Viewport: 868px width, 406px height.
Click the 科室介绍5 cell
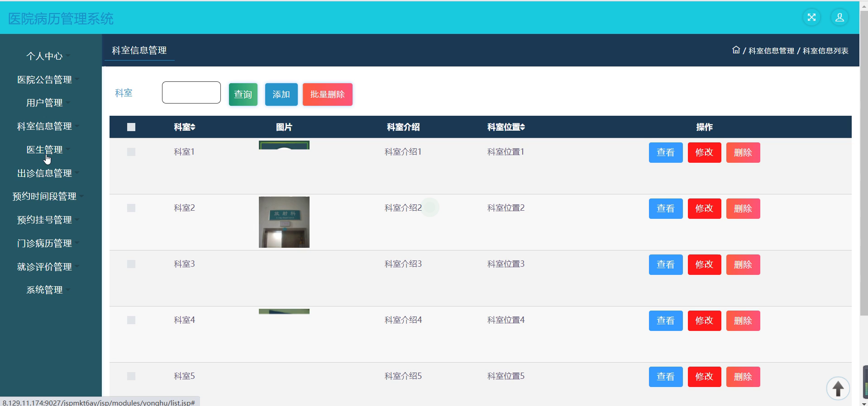tap(403, 376)
